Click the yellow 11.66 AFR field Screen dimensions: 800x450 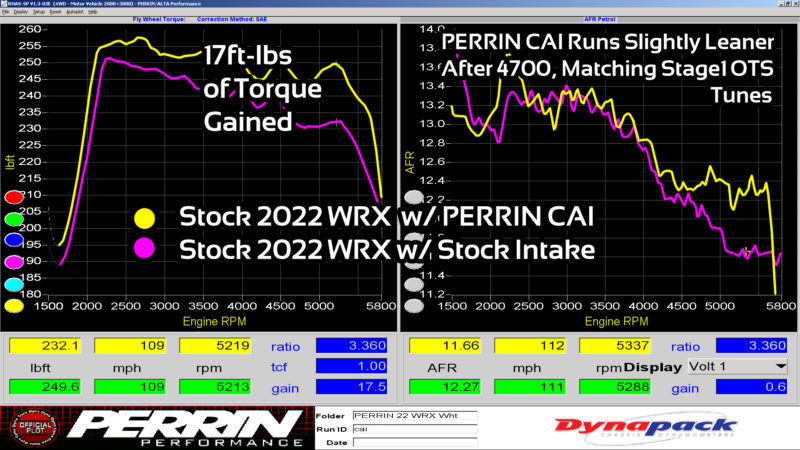coord(445,345)
